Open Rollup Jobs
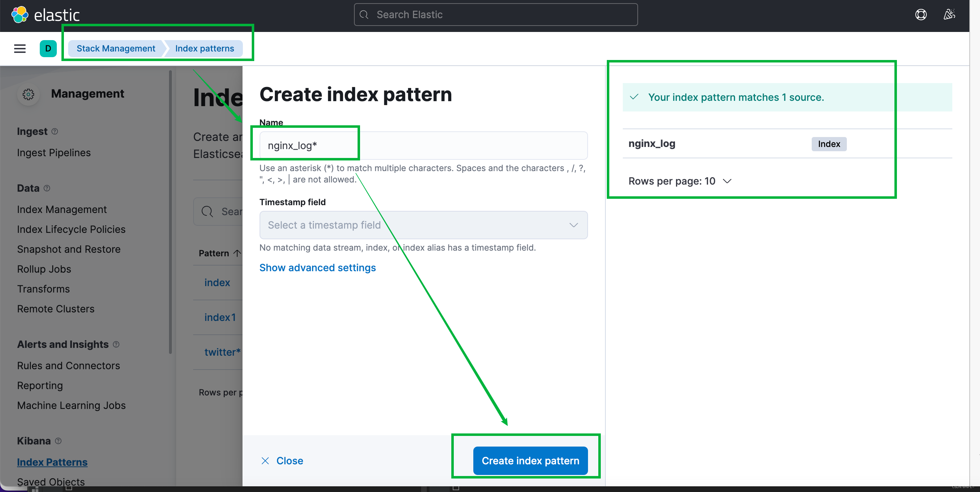 click(x=44, y=269)
